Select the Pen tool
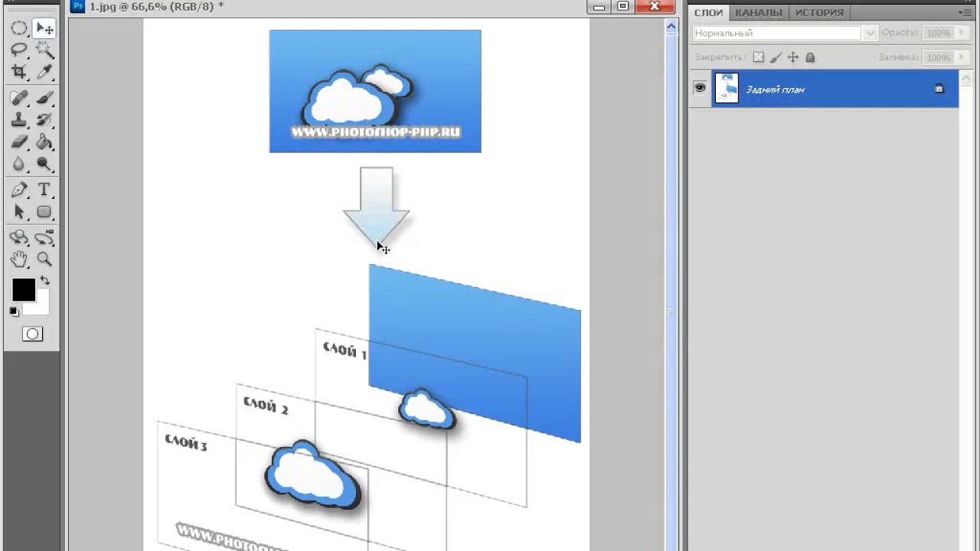The image size is (980, 551). point(19,190)
